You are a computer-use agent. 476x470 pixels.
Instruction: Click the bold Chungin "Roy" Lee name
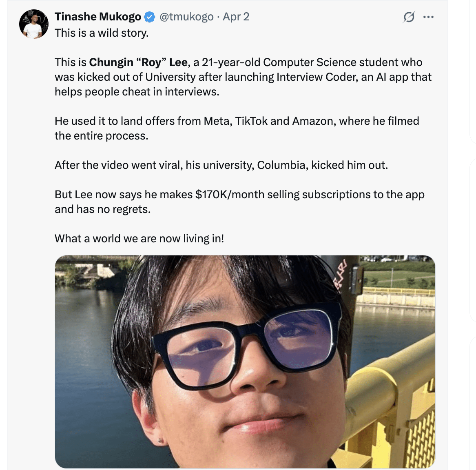[138, 62]
